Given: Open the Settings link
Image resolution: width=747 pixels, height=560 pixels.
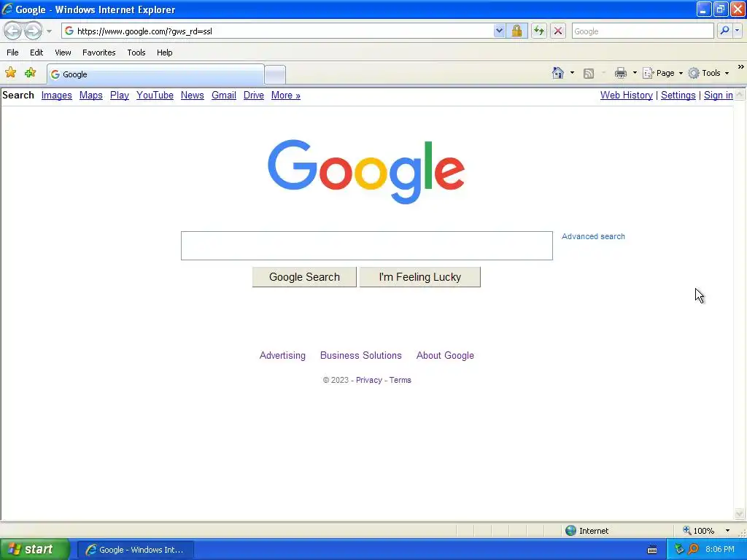Looking at the screenshot, I should (x=678, y=96).
